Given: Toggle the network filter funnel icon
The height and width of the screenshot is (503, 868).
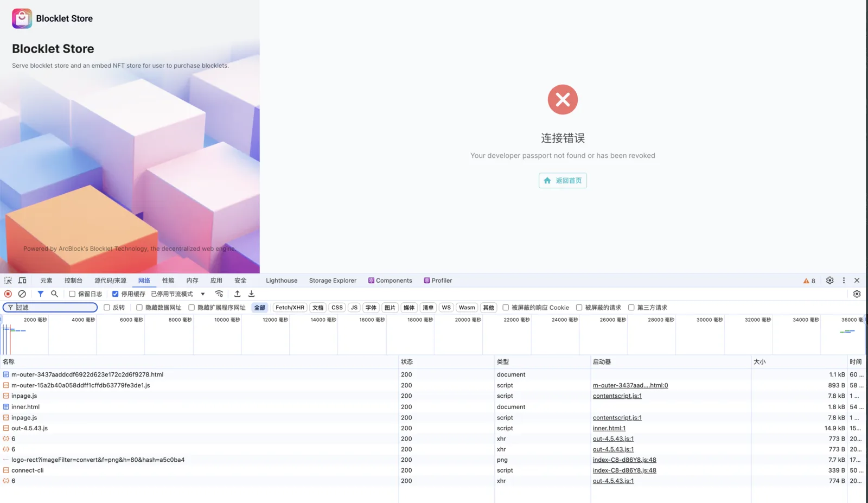Looking at the screenshot, I should pos(41,294).
